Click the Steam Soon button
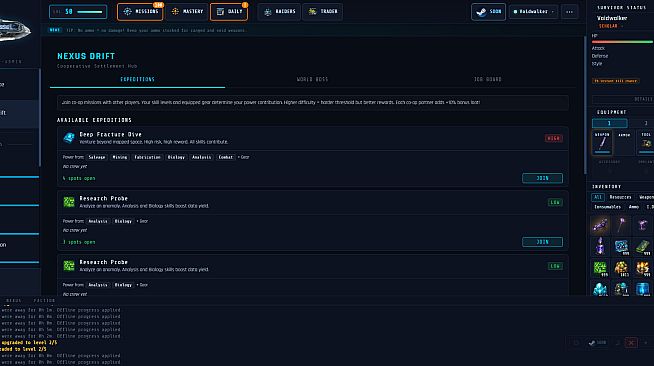This screenshot has height=366, width=654. tap(488, 12)
